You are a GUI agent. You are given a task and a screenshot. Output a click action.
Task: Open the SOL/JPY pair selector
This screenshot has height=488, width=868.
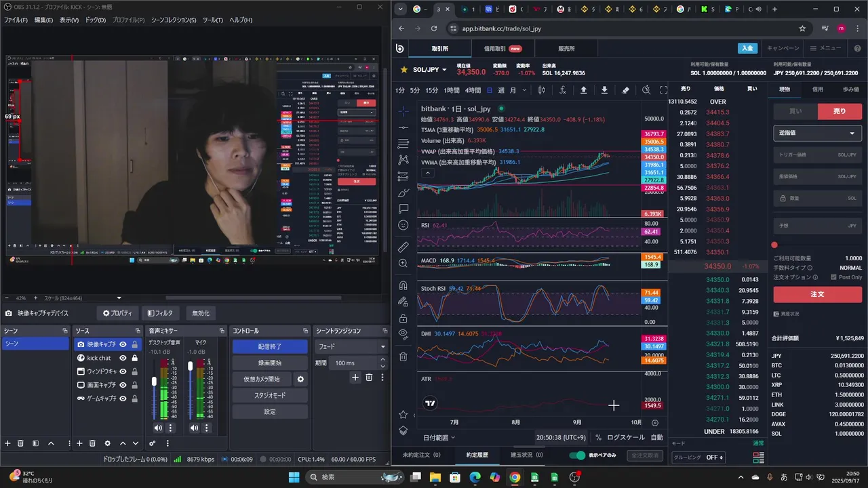point(430,69)
